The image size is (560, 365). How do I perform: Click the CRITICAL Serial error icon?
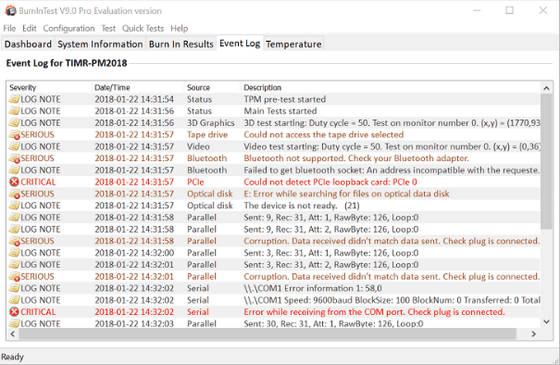point(14,312)
